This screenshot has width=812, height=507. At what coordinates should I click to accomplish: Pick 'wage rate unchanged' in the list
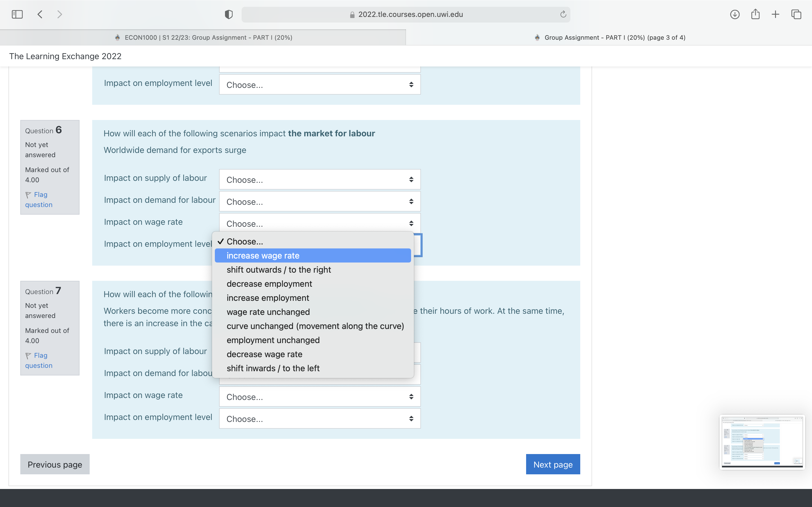[x=268, y=312]
